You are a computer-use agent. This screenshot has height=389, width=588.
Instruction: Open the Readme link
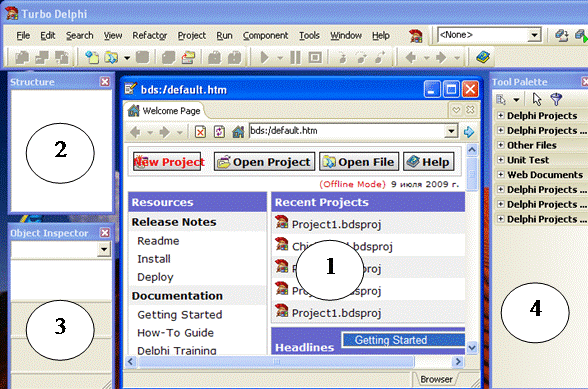(x=158, y=241)
